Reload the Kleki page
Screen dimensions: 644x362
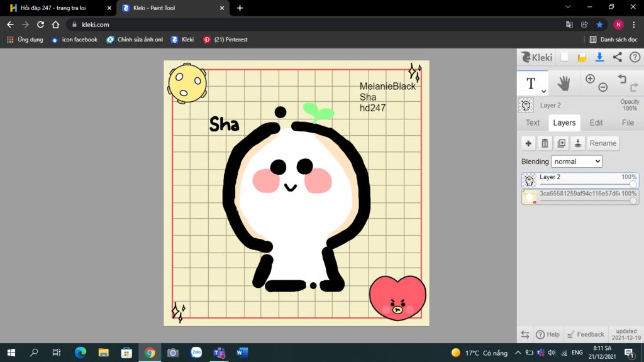40,25
